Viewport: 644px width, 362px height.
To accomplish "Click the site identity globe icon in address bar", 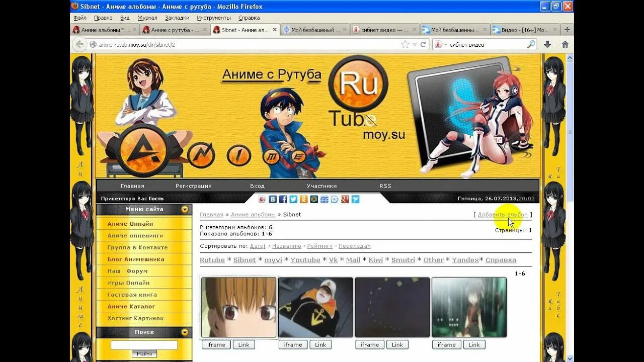I will click(x=93, y=44).
